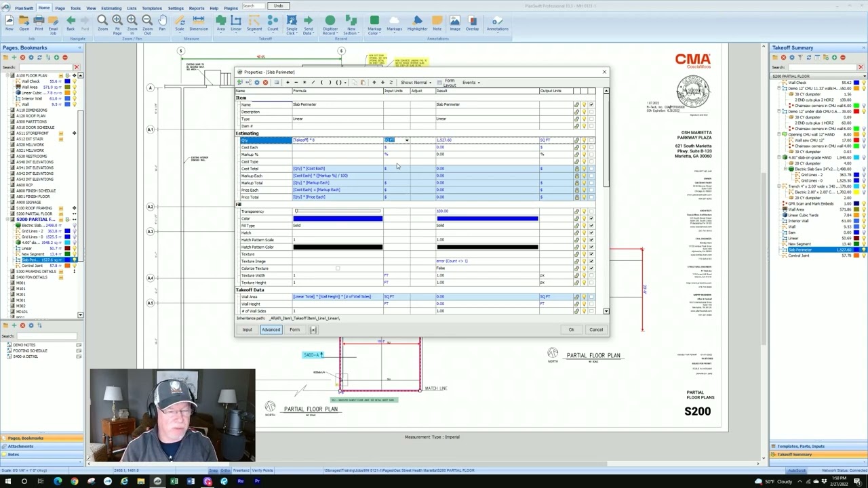
Task: Select the Pan hand tool
Action: pos(162,23)
